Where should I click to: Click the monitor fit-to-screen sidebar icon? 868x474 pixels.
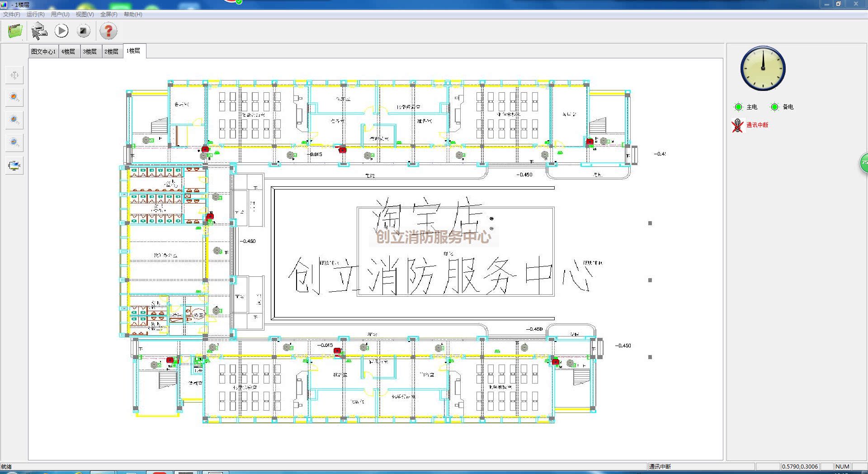[x=14, y=165]
